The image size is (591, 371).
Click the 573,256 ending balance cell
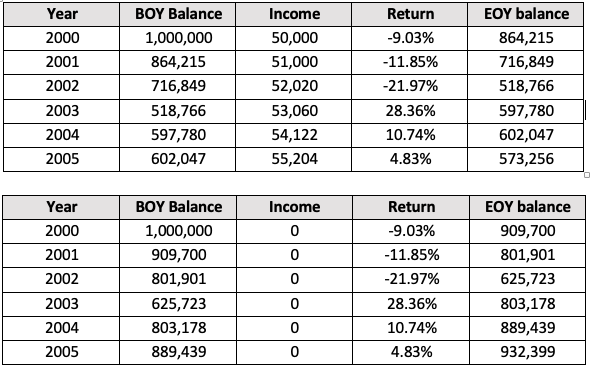(x=526, y=159)
